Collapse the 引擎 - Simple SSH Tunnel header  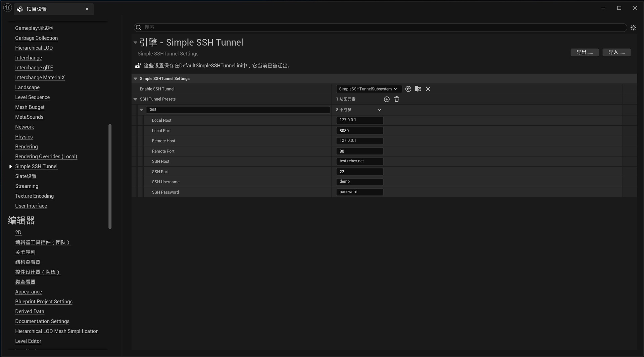point(135,43)
